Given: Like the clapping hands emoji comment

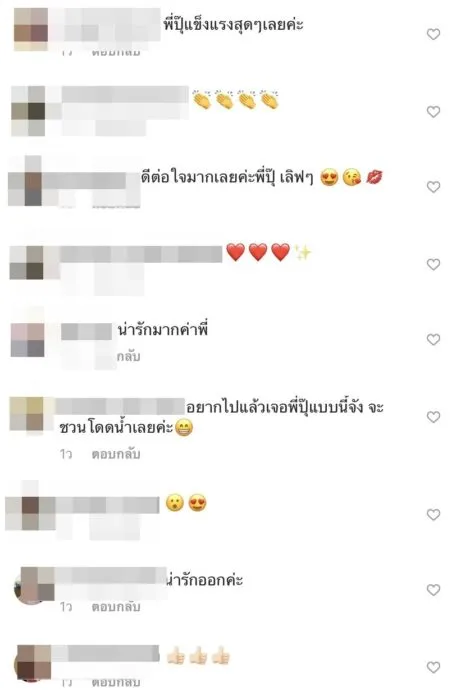Looking at the screenshot, I should (x=433, y=111).
